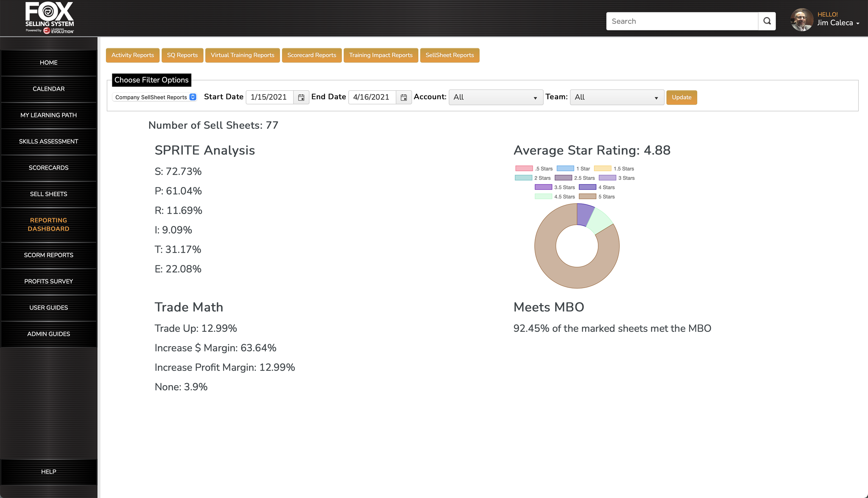
Task: Click the Update button
Action: (x=681, y=97)
